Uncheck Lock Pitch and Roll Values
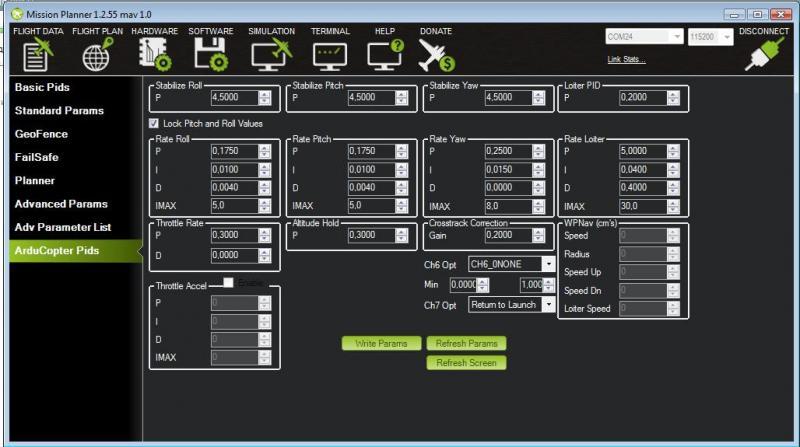The width and height of the screenshot is (800, 447). 154,123
